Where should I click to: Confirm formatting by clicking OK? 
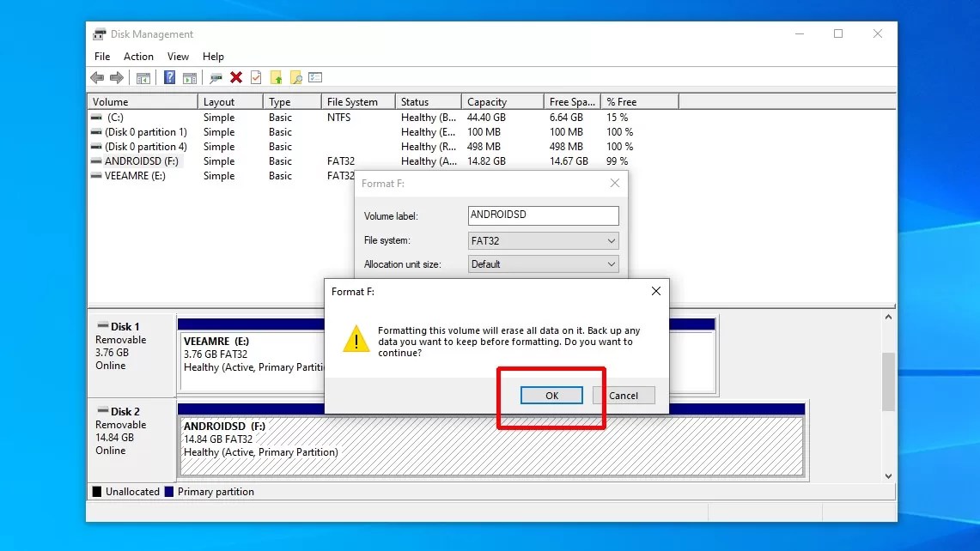[551, 395]
